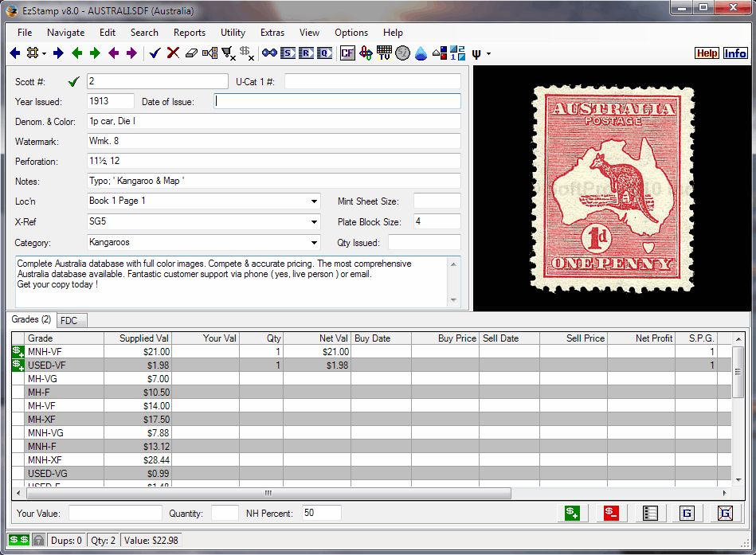Click the numbered tiles 1-2 toolbar icon

pos(457,53)
